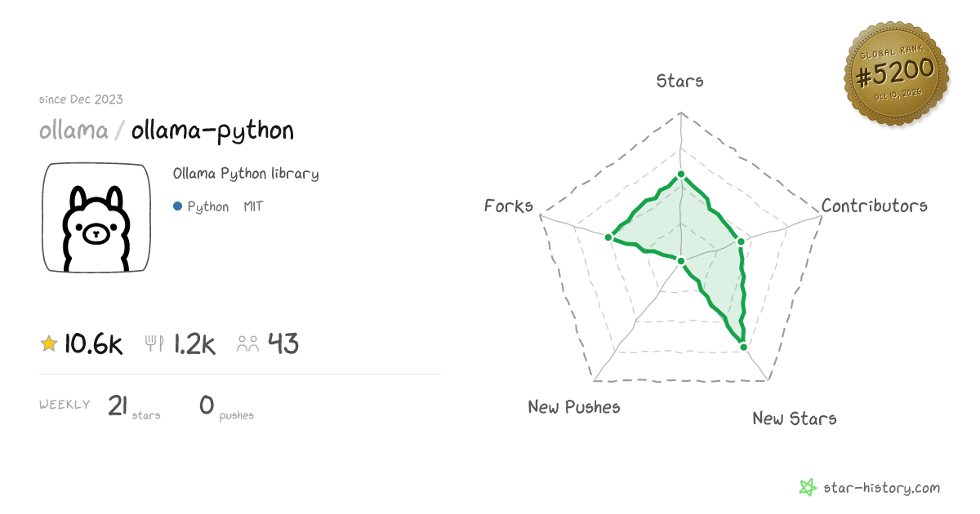The image size is (980, 514).
Task: Click the Ollama llama avatar image
Action: (x=96, y=218)
